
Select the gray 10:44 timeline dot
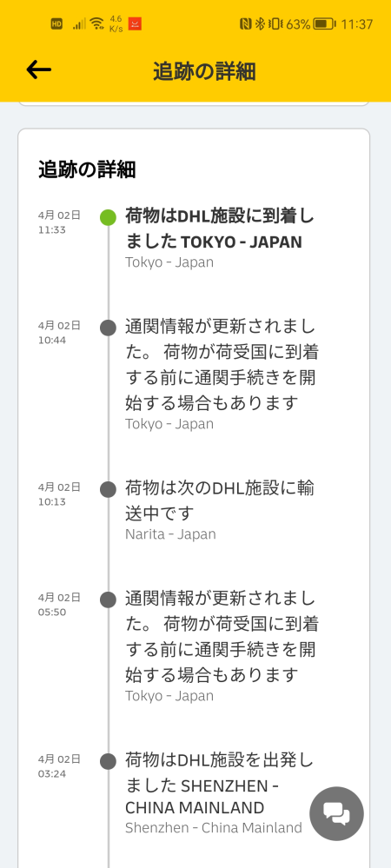pos(108,328)
